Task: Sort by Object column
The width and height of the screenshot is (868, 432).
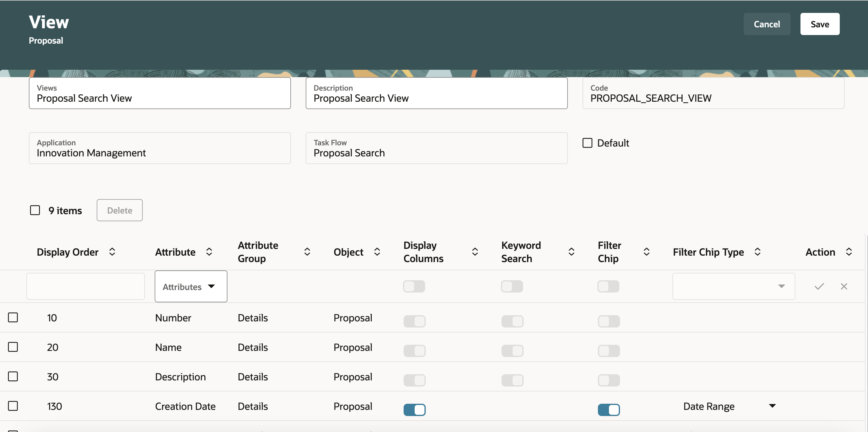Action: [377, 252]
